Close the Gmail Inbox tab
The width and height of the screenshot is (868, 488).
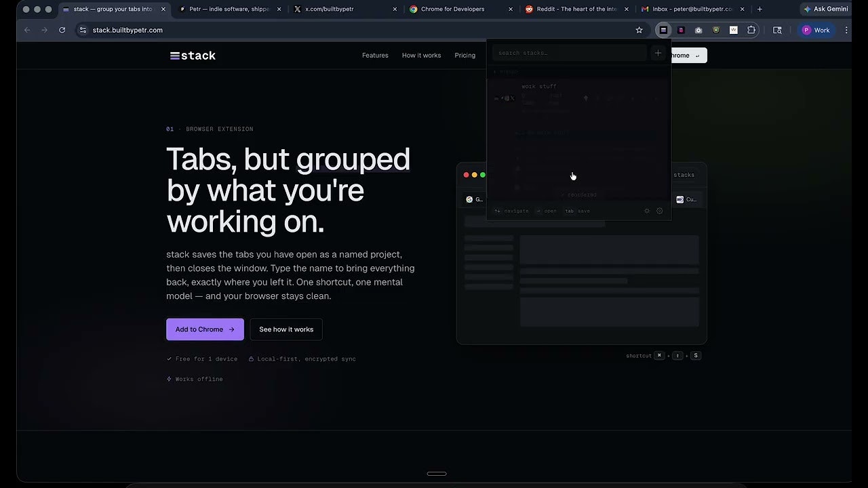(743, 9)
